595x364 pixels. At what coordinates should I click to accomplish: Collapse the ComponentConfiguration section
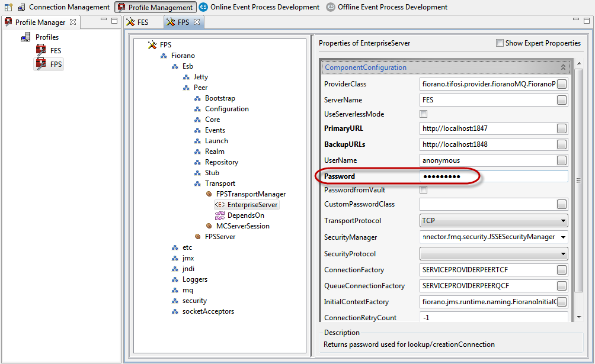(x=563, y=67)
